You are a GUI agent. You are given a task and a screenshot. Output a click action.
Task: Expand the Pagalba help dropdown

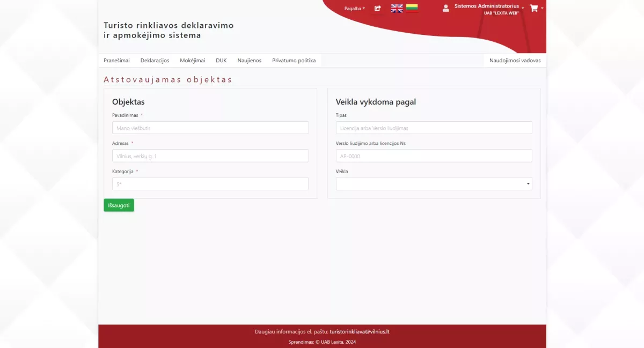click(x=354, y=9)
